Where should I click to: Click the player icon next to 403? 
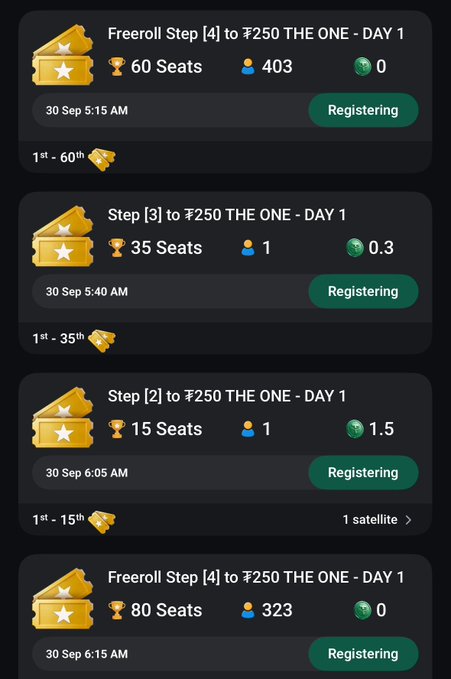coord(248,67)
